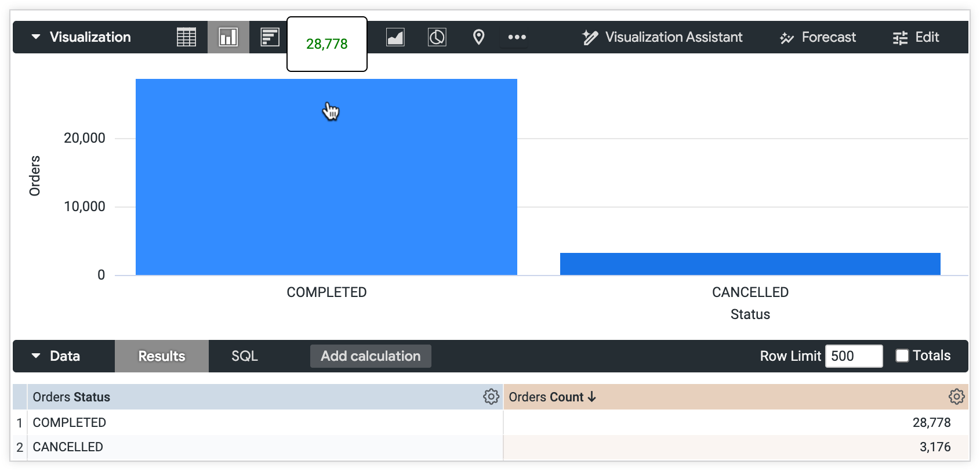
Task: Click Add calculation
Action: pyautogui.click(x=370, y=356)
